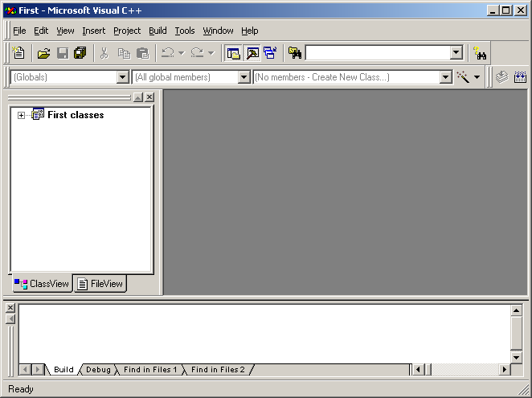Click inside the Find text input field
This screenshot has height=398, width=532.
tap(378, 52)
